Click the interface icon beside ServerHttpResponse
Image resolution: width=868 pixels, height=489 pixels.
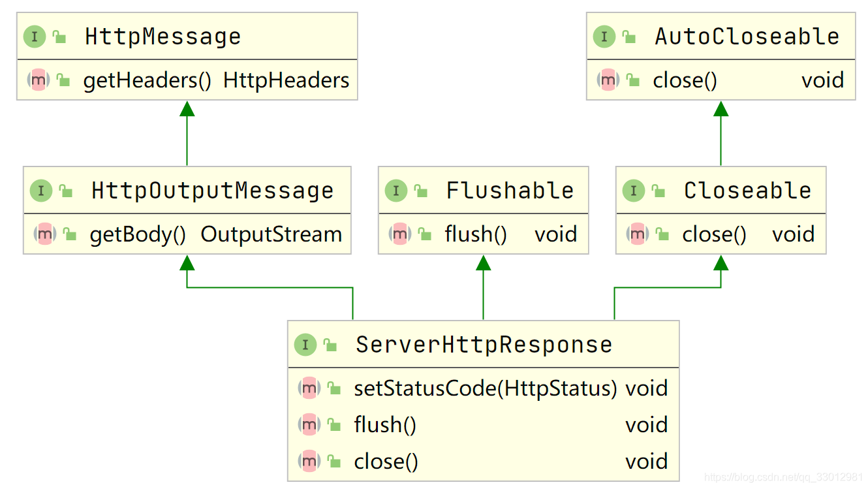coord(305,345)
